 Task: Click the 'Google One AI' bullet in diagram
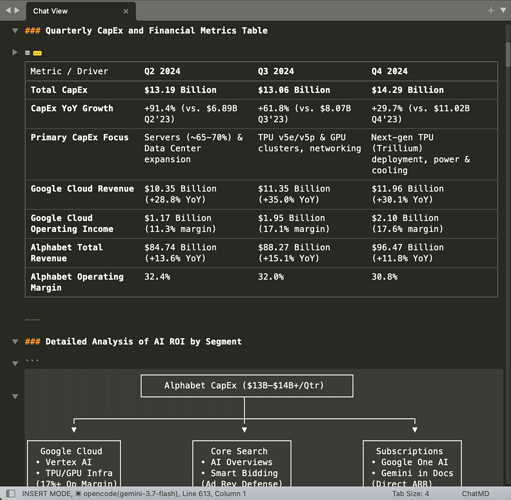tap(410, 462)
